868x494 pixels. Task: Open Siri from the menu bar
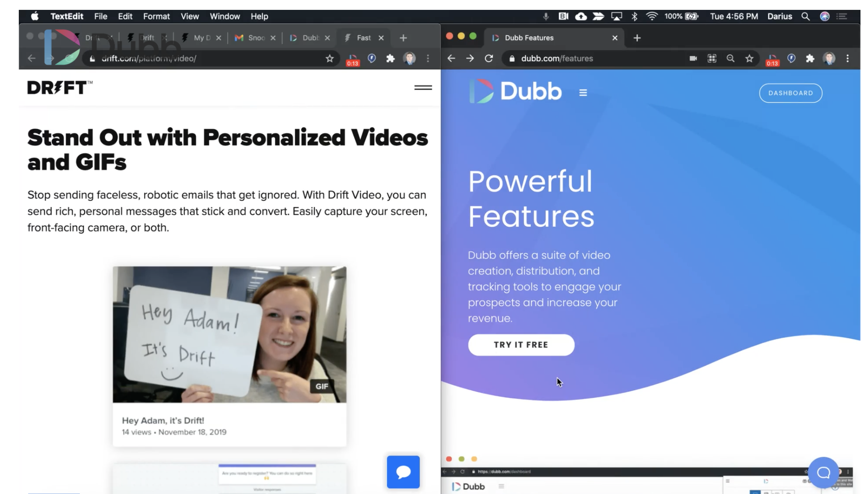click(825, 16)
